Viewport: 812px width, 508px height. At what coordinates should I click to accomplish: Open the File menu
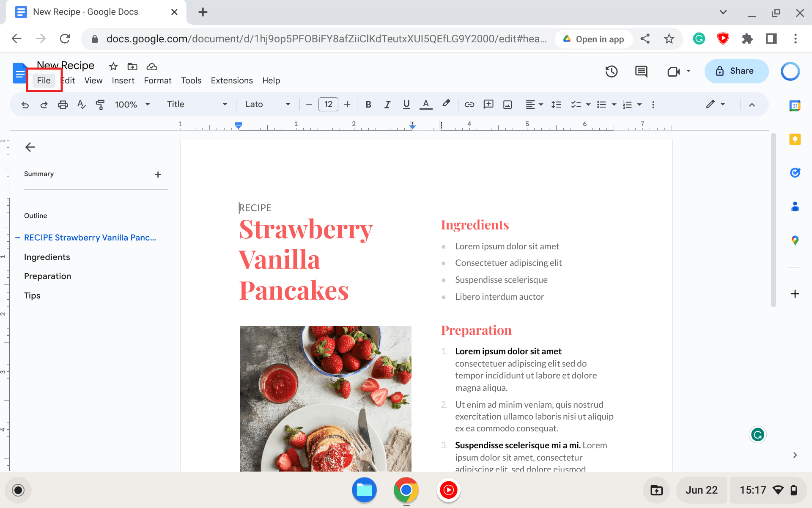pyautogui.click(x=43, y=80)
